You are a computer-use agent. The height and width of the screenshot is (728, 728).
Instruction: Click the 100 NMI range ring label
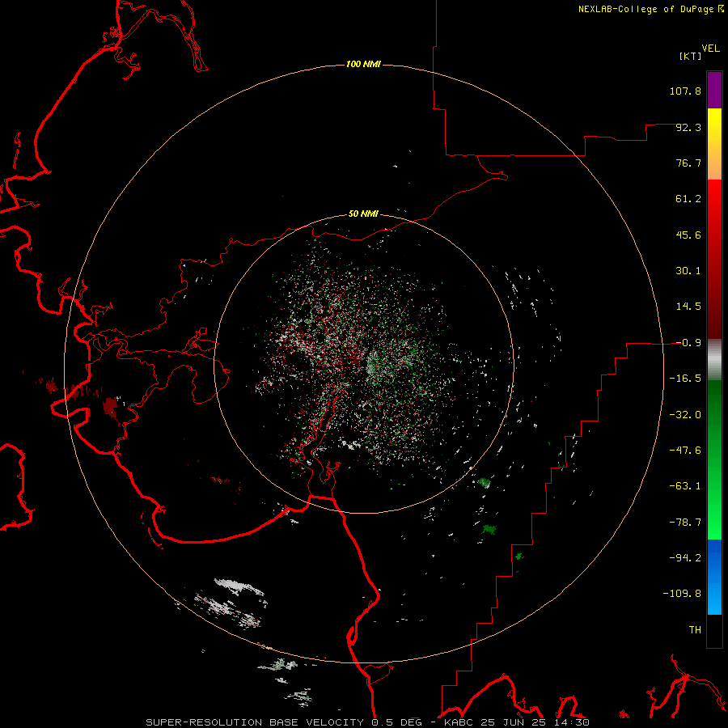[x=363, y=64]
